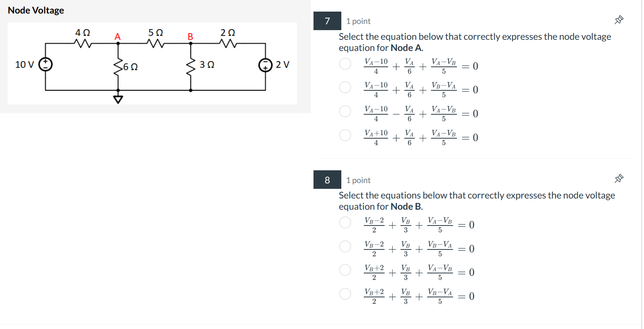This screenshot has height=329, width=644.
Task: Click the 1 point label for question 7
Action: click(358, 21)
